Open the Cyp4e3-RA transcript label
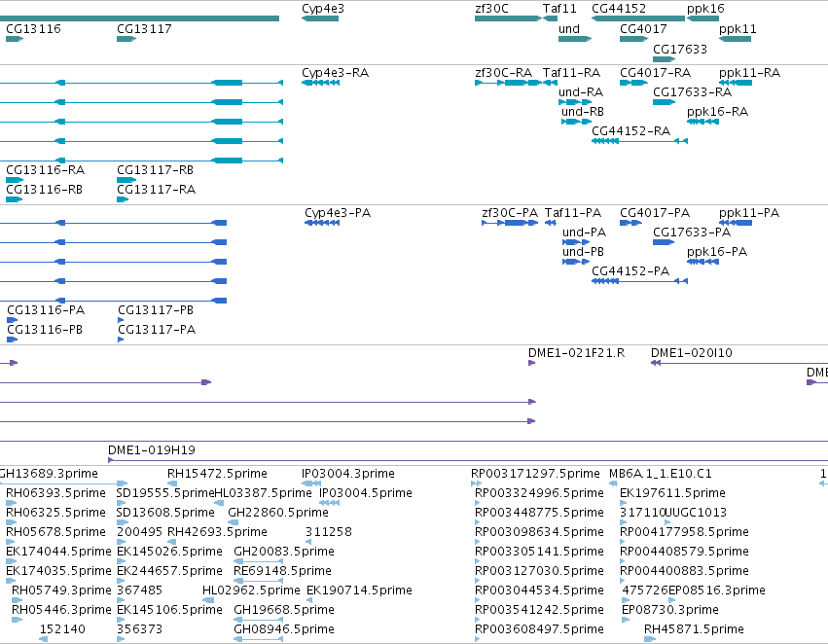Image resolution: width=828 pixels, height=644 pixels. (335, 73)
